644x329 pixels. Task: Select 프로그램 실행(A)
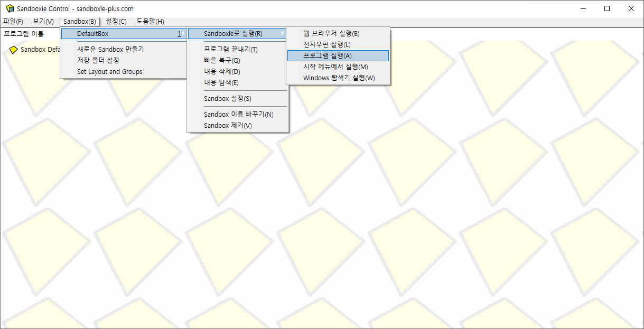(x=338, y=55)
